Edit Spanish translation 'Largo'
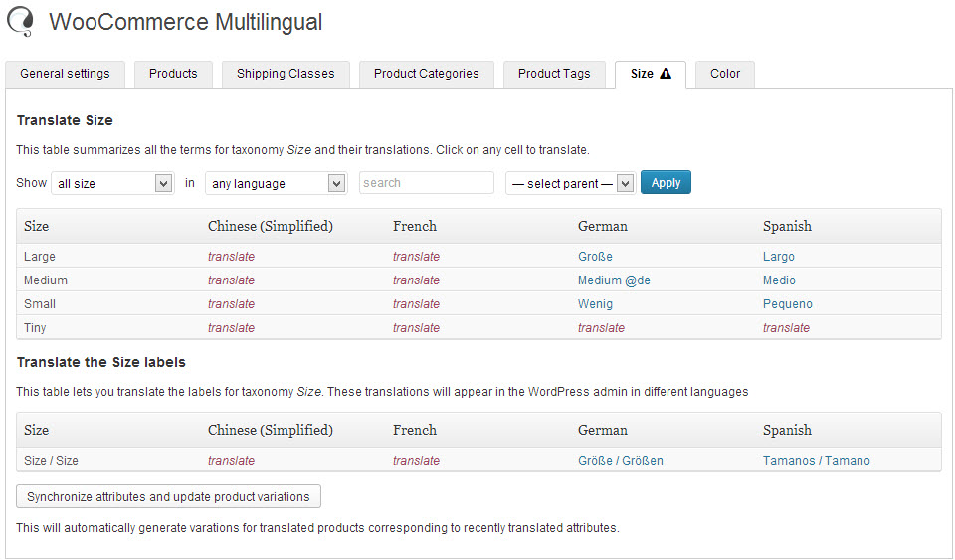This screenshot has height=560, width=955. [x=779, y=257]
